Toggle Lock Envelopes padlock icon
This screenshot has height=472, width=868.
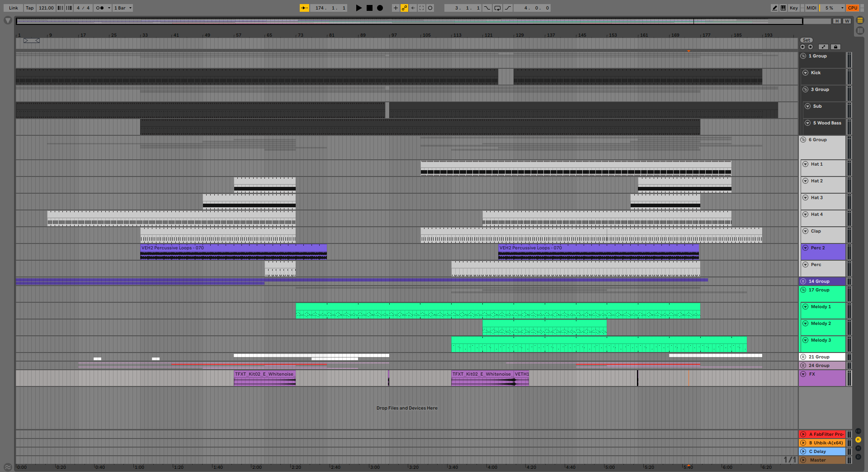(x=835, y=47)
